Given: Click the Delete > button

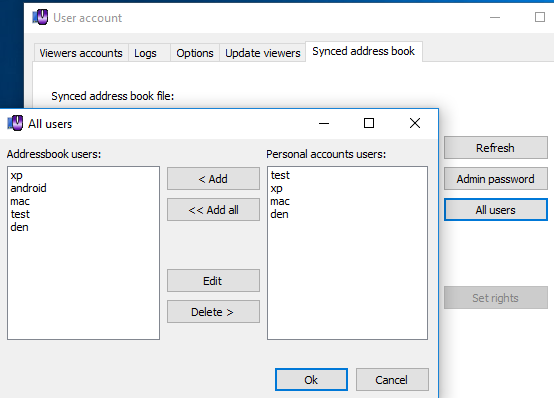Looking at the screenshot, I should pos(213,312).
